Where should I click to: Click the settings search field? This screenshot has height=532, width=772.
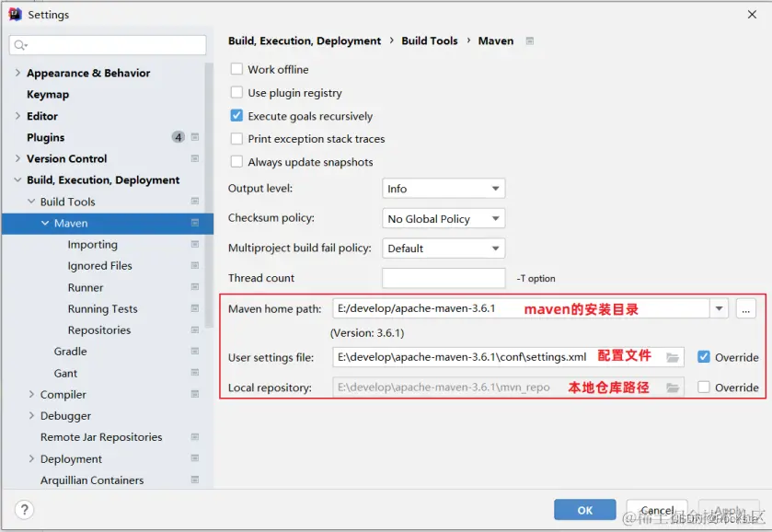(x=108, y=45)
